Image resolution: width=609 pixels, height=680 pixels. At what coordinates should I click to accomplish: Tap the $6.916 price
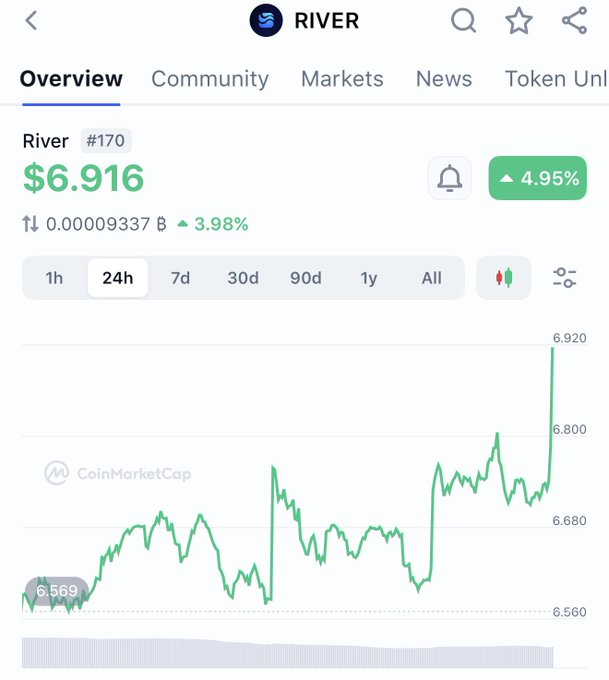[83, 178]
